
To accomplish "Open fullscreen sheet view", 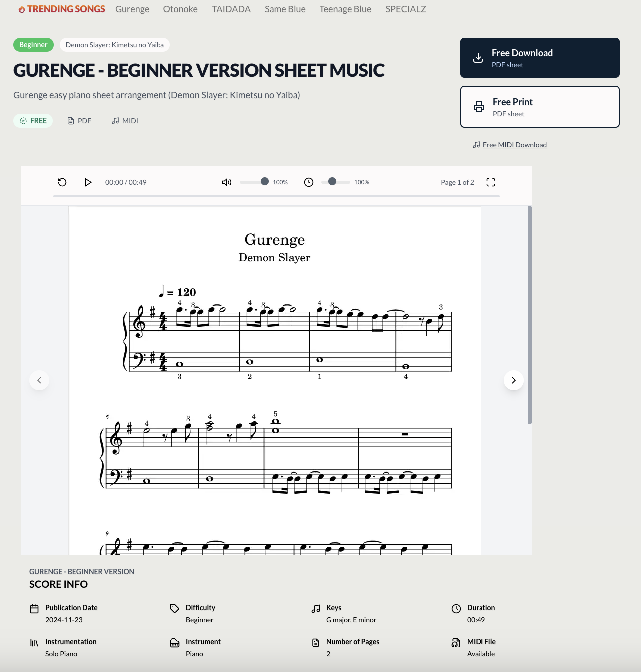I will point(491,182).
